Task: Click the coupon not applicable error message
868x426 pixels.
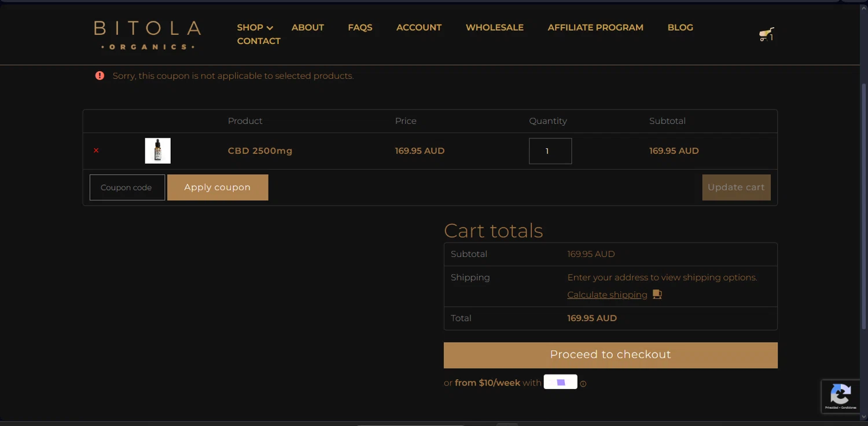Action: coord(233,76)
